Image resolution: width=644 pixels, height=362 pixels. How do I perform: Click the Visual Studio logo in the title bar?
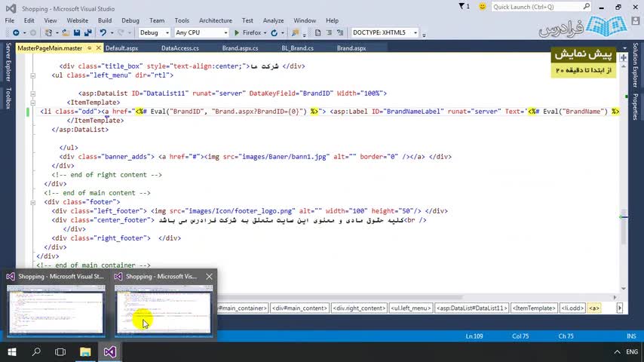tap(11, 8)
